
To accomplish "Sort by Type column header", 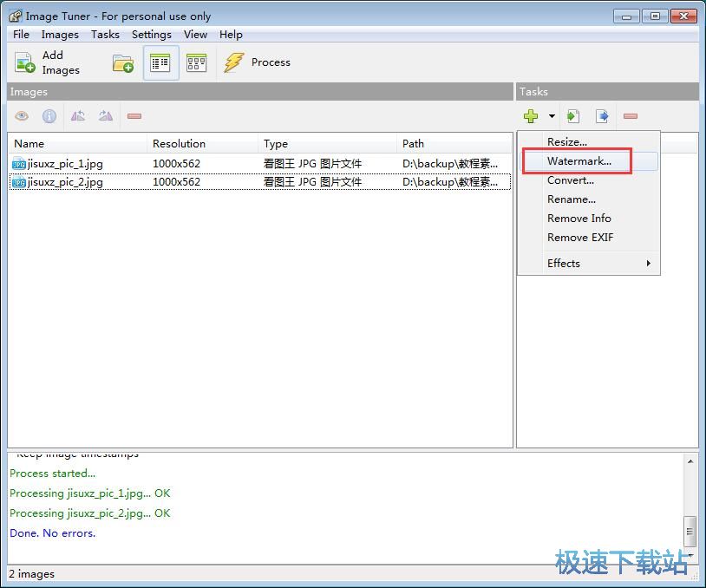I will tap(327, 144).
